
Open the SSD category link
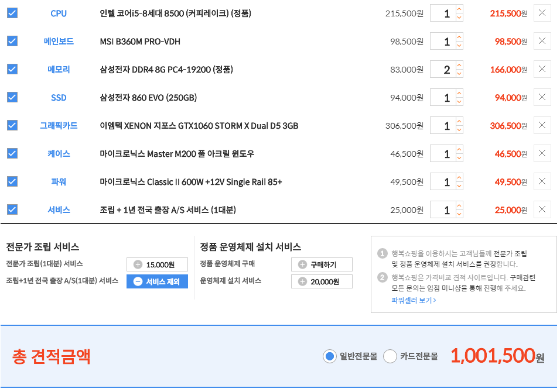[59, 97]
